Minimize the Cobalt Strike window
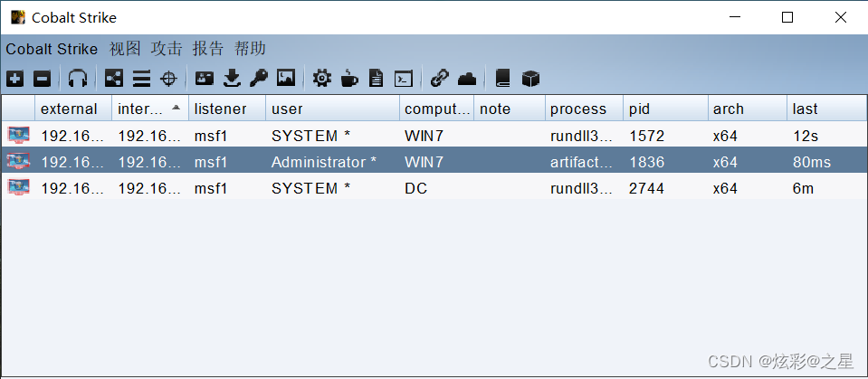868x379 pixels. [735, 17]
